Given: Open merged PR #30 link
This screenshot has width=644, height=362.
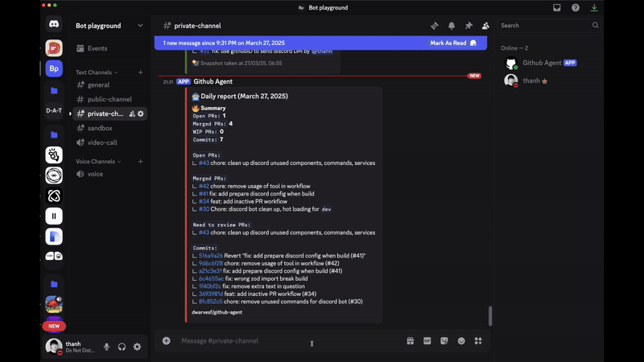Looking at the screenshot, I should pyautogui.click(x=204, y=209).
